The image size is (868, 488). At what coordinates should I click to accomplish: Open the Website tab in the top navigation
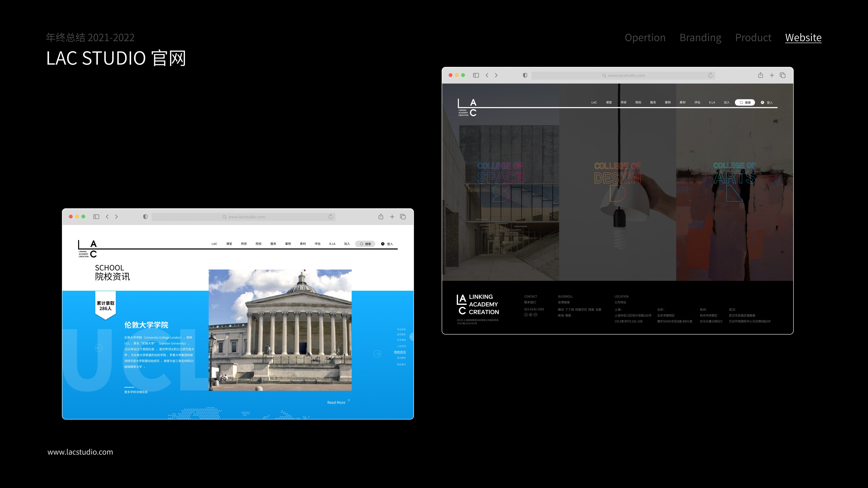click(x=803, y=37)
